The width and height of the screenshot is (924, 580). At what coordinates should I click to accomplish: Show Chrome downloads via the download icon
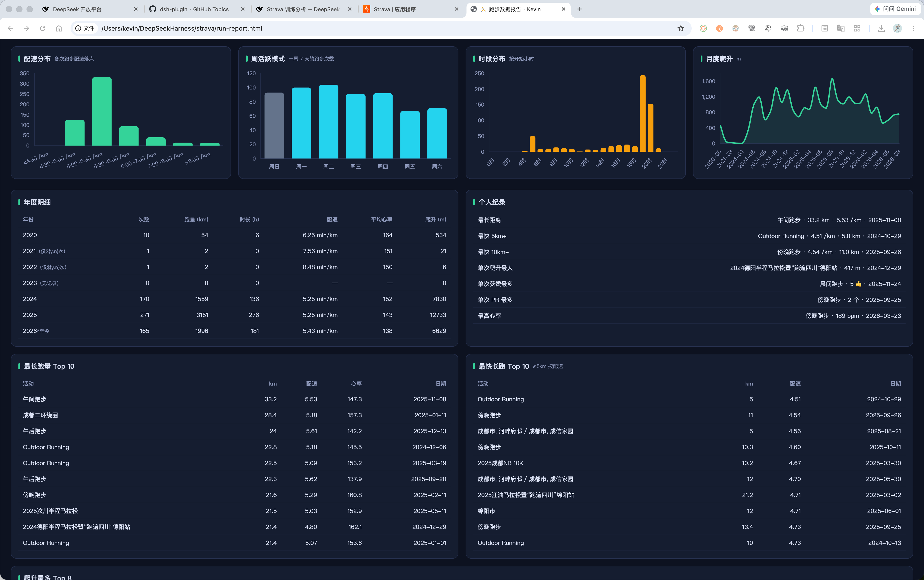tap(881, 28)
